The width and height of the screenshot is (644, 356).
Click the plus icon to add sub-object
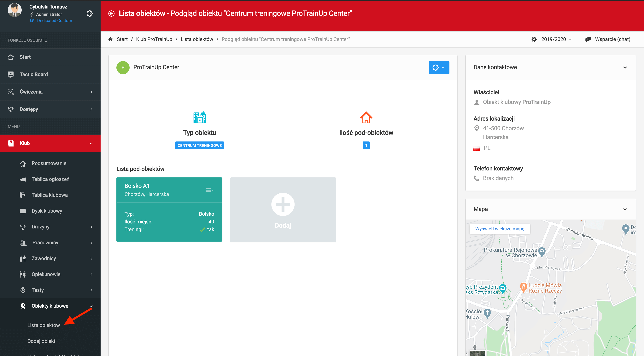[x=283, y=204]
